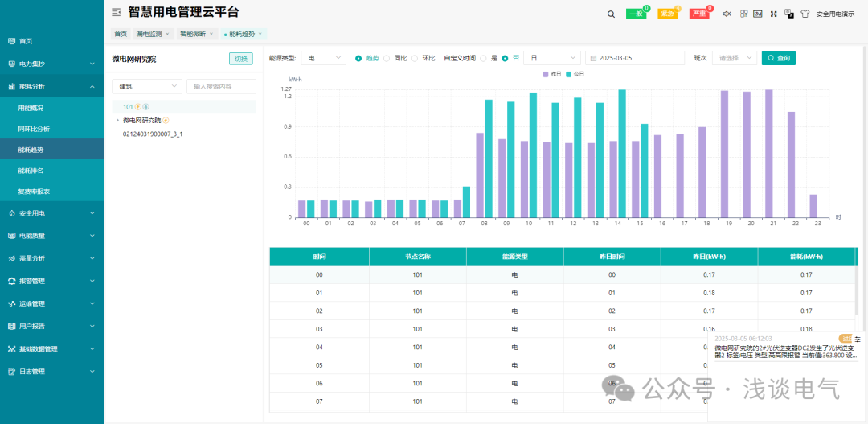Open the 紧急 alarm badge
This screenshot has width=868, height=424.
668,14
